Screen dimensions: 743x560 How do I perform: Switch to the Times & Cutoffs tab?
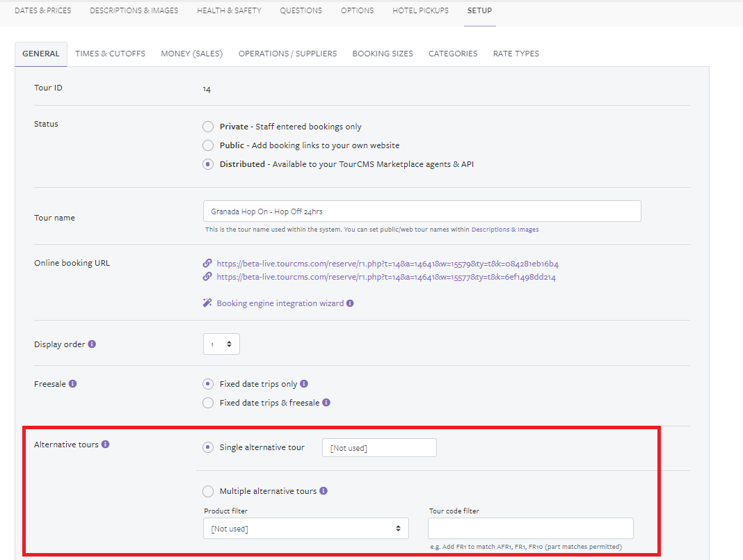[110, 54]
